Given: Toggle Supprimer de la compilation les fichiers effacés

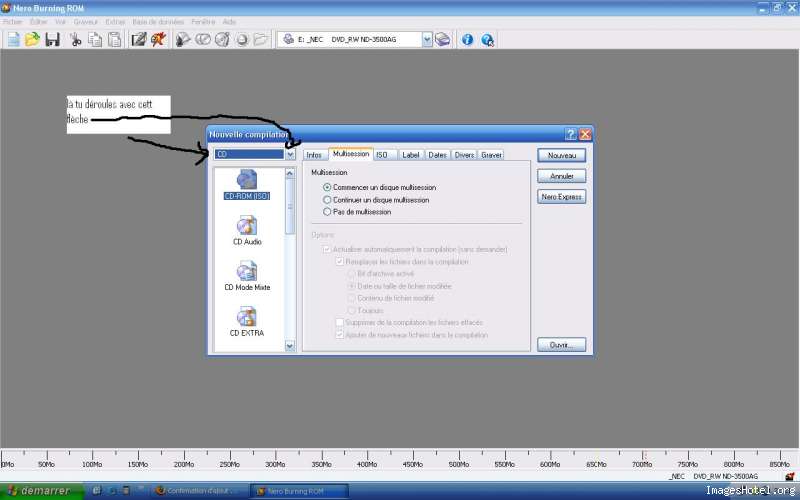Looking at the screenshot, I should (339, 322).
